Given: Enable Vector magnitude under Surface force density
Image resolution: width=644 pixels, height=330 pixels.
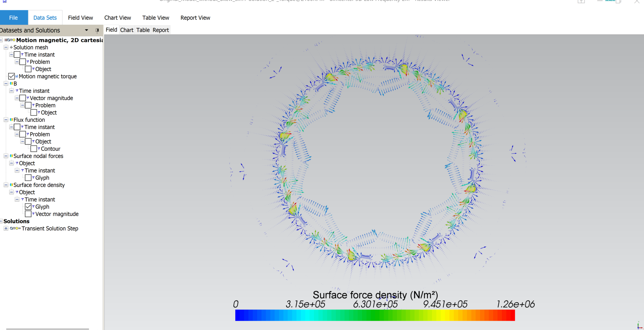Looking at the screenshot, I should [29, 214].
